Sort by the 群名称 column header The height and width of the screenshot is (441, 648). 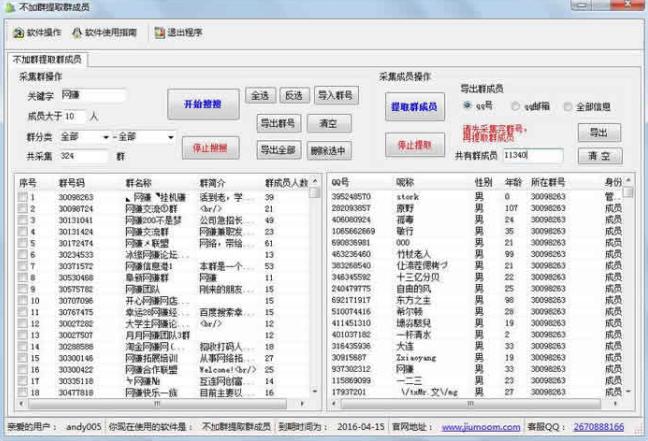click(x=138, y=183)
